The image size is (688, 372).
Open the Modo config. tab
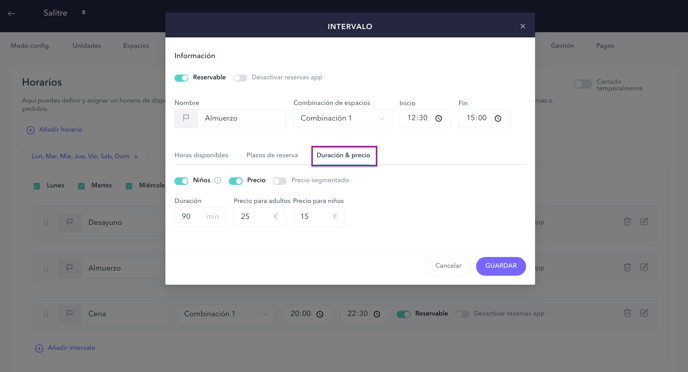[30, 46]
